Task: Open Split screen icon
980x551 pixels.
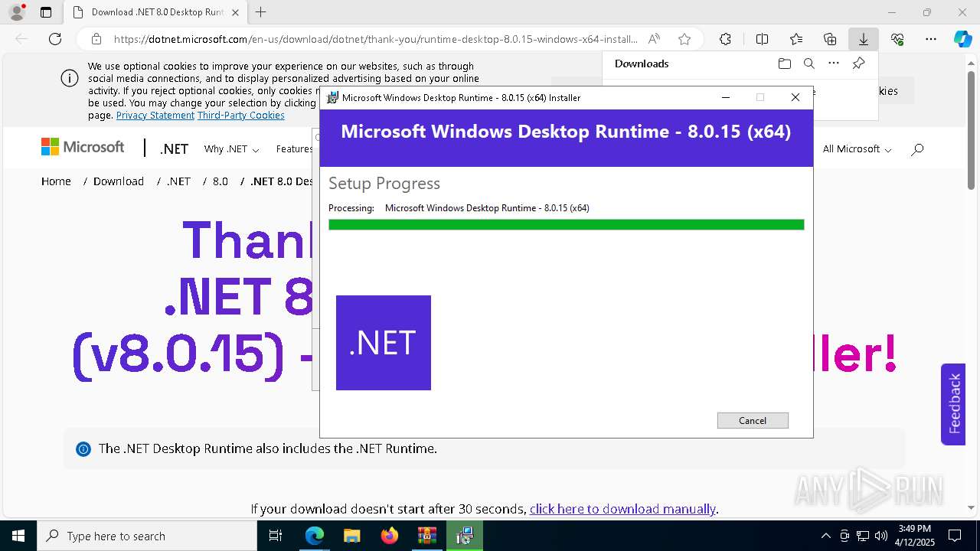Action: pyautogui.click(x=762, y=39)
